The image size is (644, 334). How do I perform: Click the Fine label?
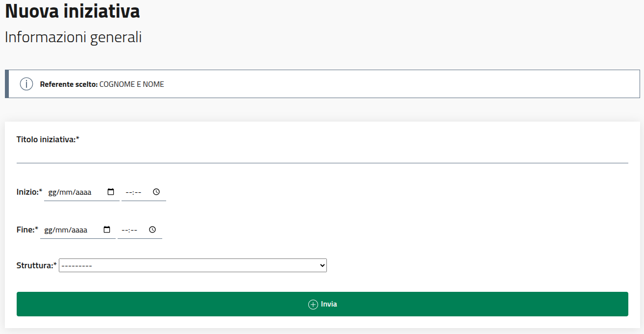[x=27, y=230]
